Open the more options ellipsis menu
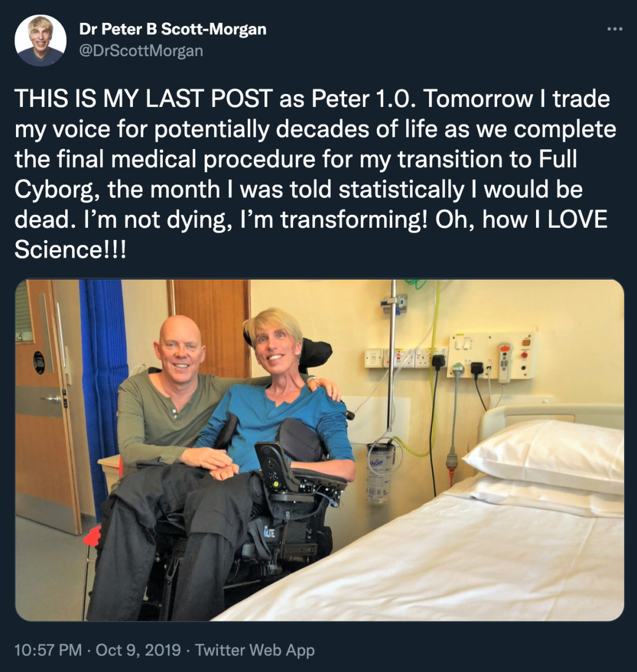The height and width of the screenshot is (672, 637). [615, 29]
